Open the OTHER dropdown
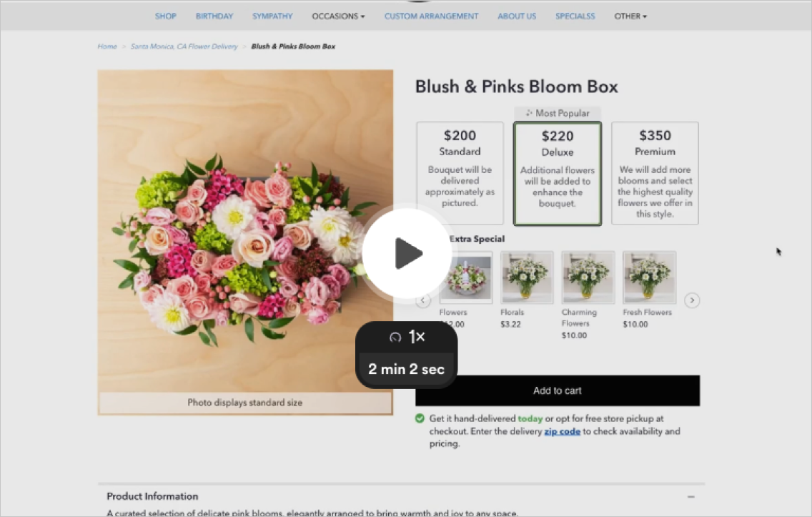 click(630, 16)
